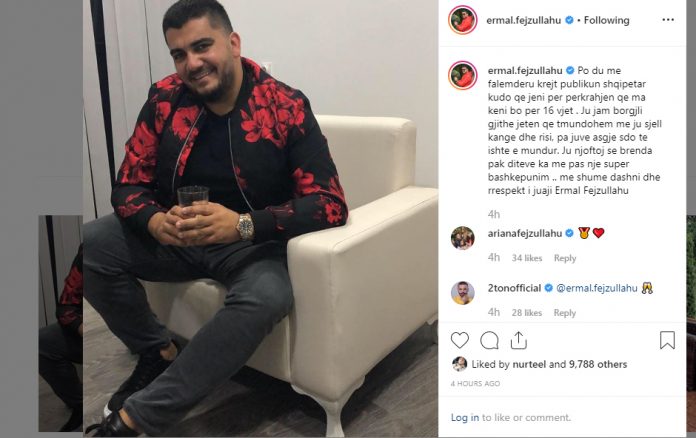This screenshot has height=438, width=696.
Task: Open ermal.fejzullahu header profile avatar
Action: (x=463, y=20)
